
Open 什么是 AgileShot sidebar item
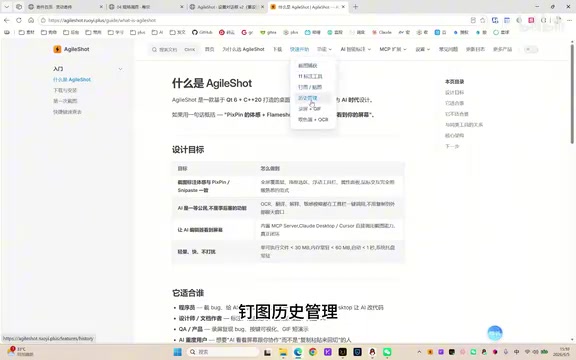(72, 79)
